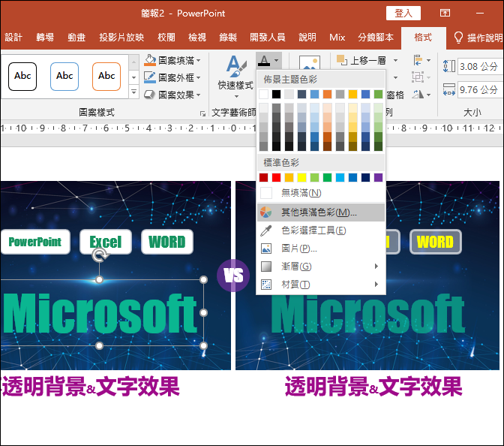Viewport: 504px width, 446px height.
Task: Pick the standard red color swatch
Action: pyautogui.click(x=276, y=177)
